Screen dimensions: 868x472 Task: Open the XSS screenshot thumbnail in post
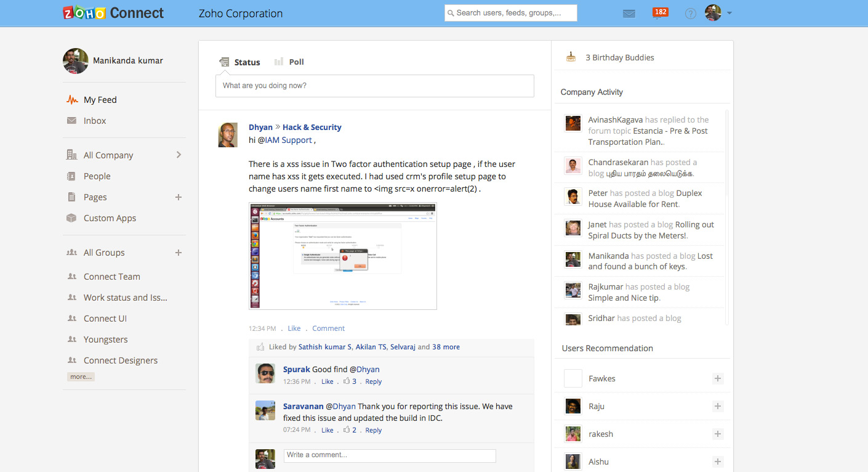coord(343,256)
